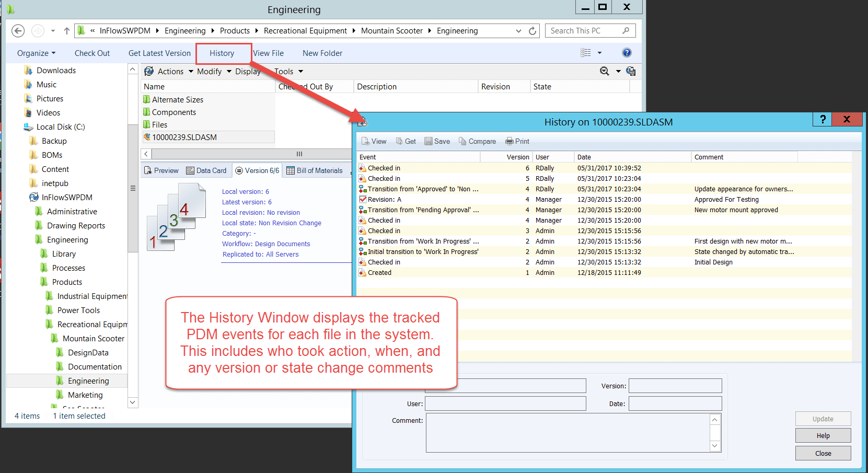Click the Compare icon in History toolbar
The height and width of the screenshot is (473, 868).
(x=462, y=142)
